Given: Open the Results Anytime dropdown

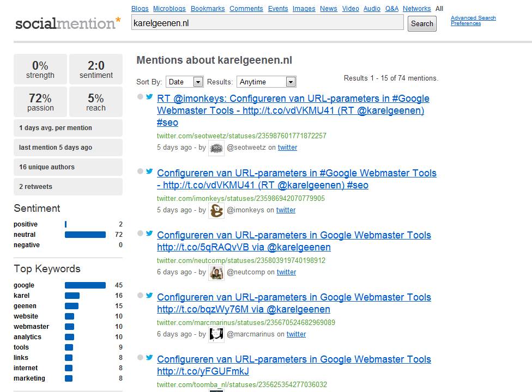Looking at the screenshot, I should [x=267, y=82].
